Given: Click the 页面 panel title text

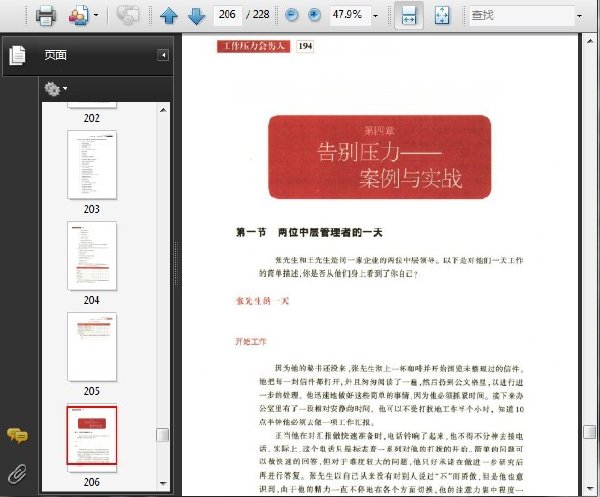Looking at the screenshot, I should click(x=55, y=55).
